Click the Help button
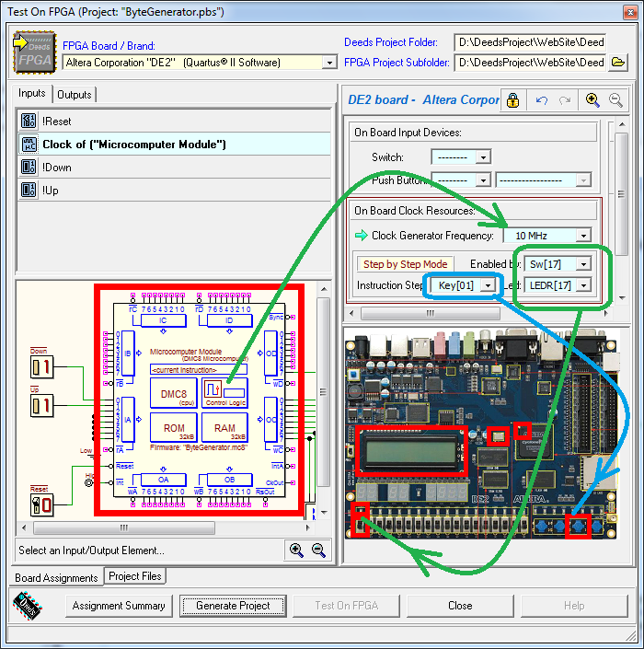644x649 pixels. [574, 606]
